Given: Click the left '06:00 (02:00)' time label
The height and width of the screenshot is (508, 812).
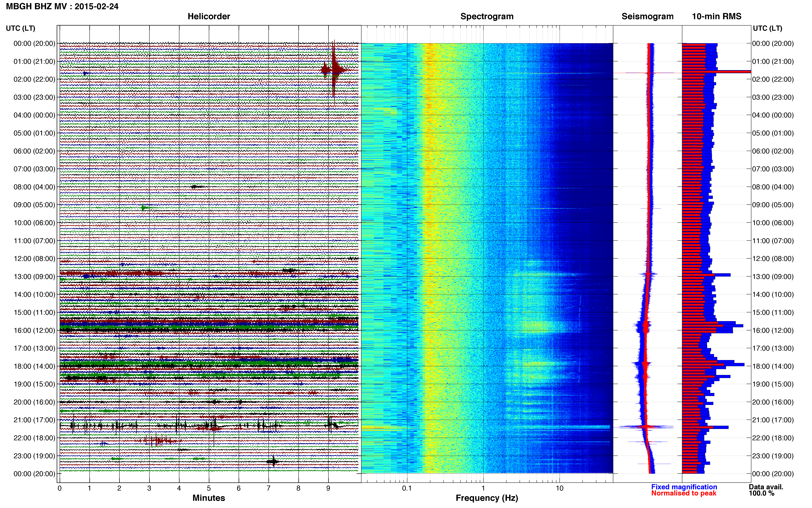Looking at the screenshot, I should 34,151.
